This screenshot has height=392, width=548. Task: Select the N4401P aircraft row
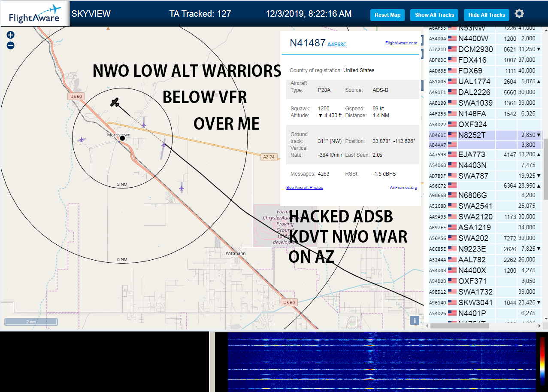484,313
